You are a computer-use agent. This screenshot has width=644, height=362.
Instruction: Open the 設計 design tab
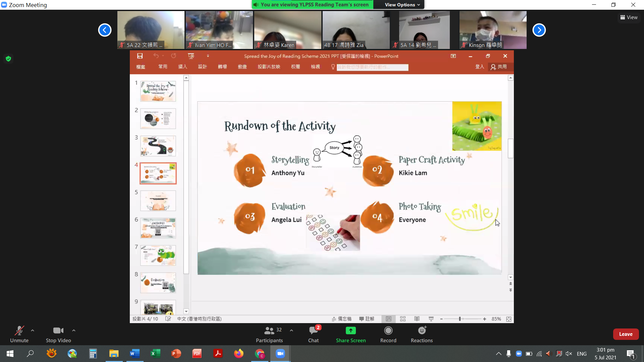[202, 67]
